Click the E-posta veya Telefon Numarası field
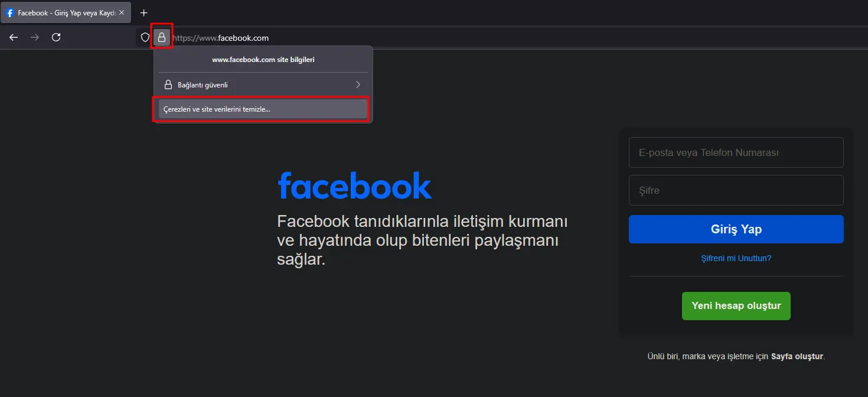 click(x=736, y=152)
